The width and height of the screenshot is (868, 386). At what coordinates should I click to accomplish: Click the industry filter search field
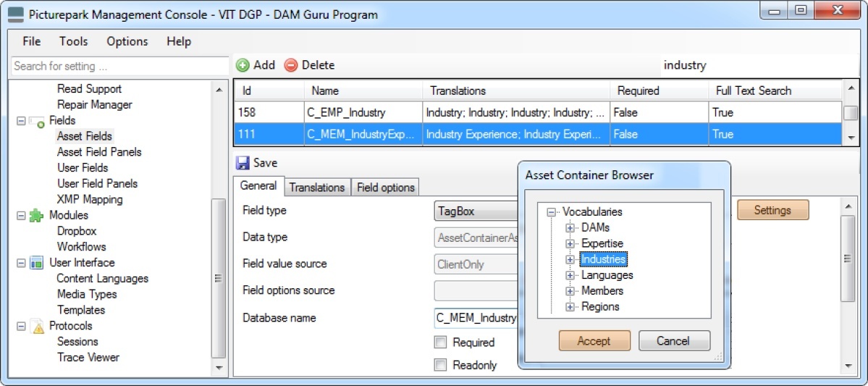(x=761, y=65)
